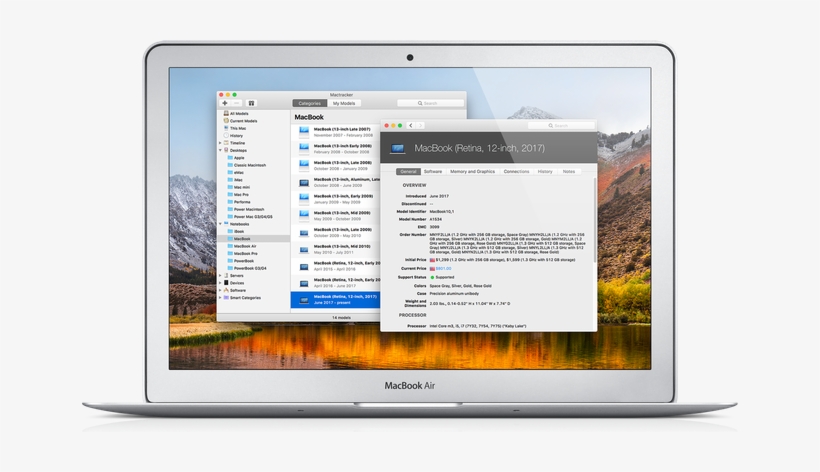
Task: Click the iBook folder icon
Action: pos(230,231)
